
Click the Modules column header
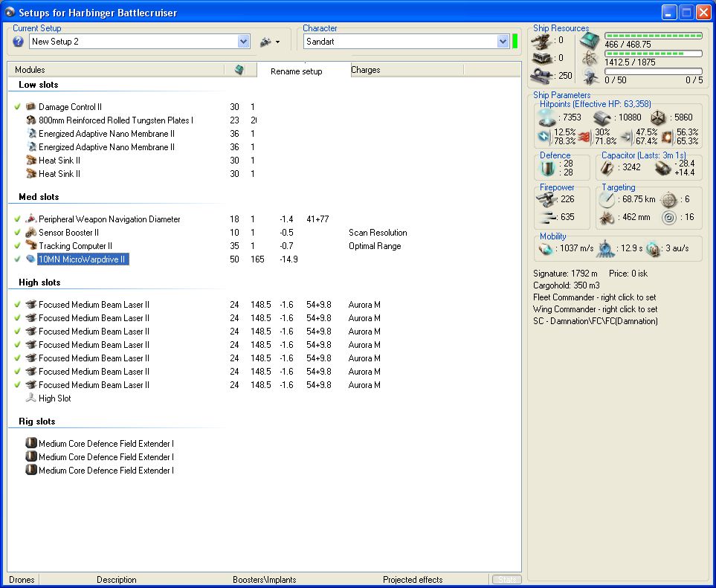tap(116, 70)
